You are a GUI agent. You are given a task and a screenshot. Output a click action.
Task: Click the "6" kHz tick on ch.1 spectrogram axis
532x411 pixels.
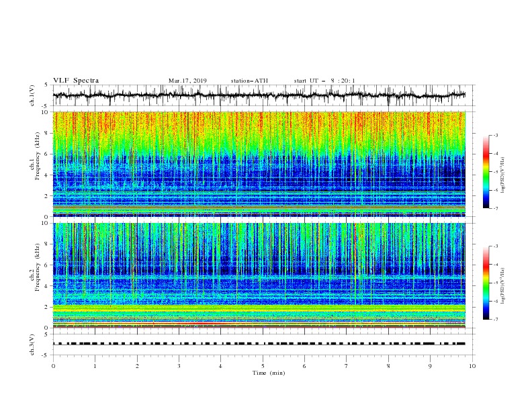tap(46, 154)
